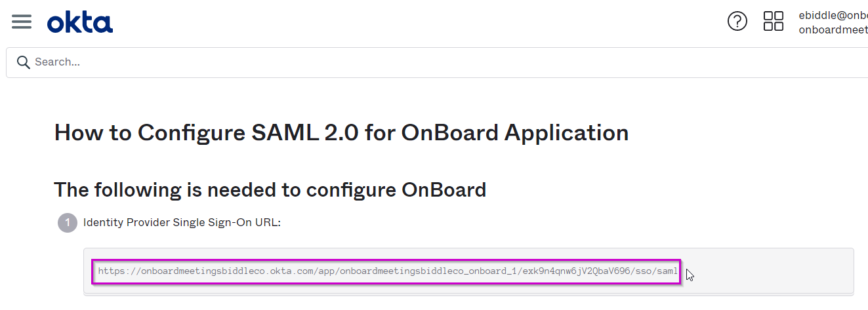Open the ebiddle@ user account menu
The width and height of the screenshot is (868, 310).
[833, 15]
